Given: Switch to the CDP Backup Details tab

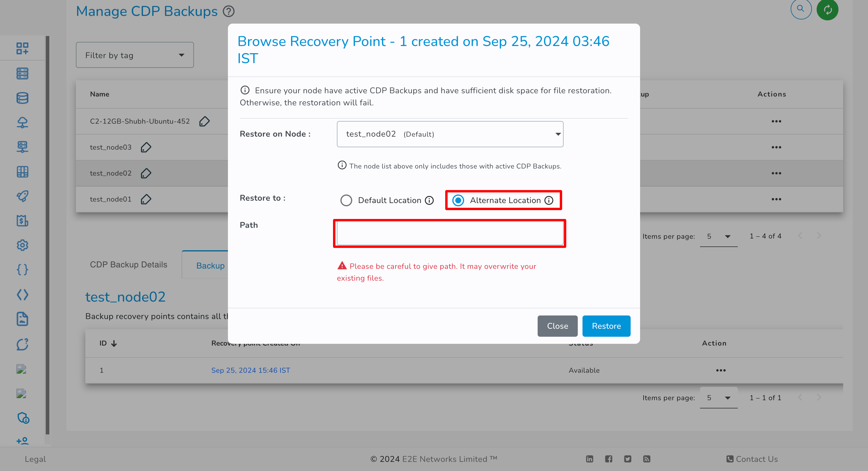Looking at the screenshot, I should point(129,264).
